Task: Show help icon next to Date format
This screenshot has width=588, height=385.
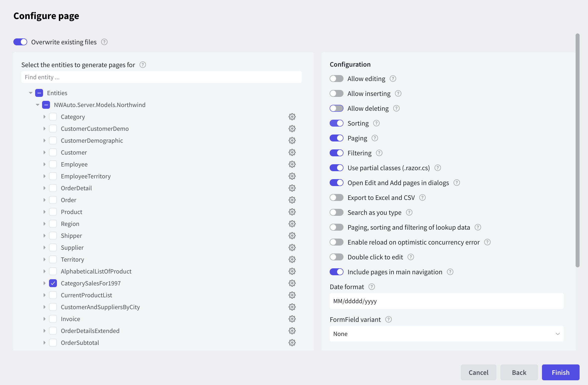Action: (x=371, y=287)
